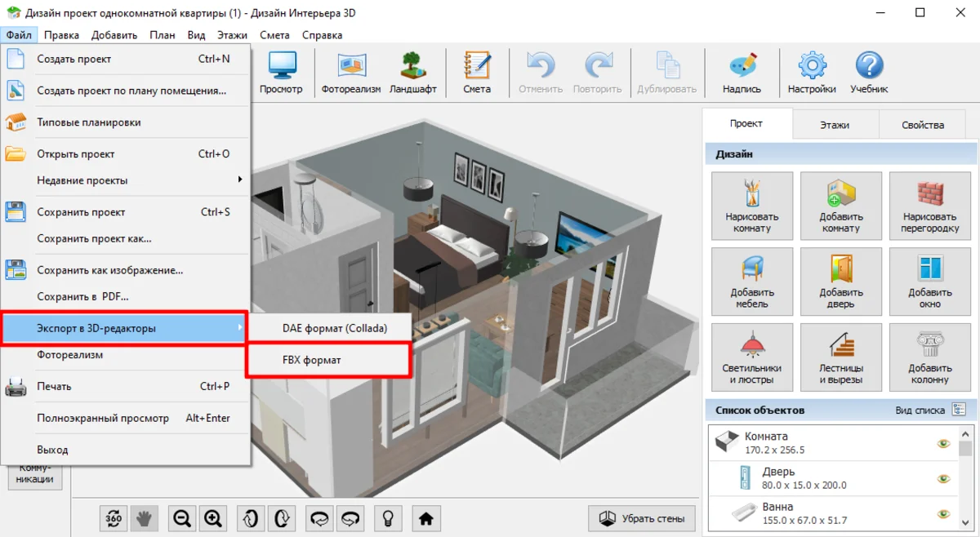Click the Надпись text label tool
The height and width of the screenshot is (537, 980).
pos(742,72)
